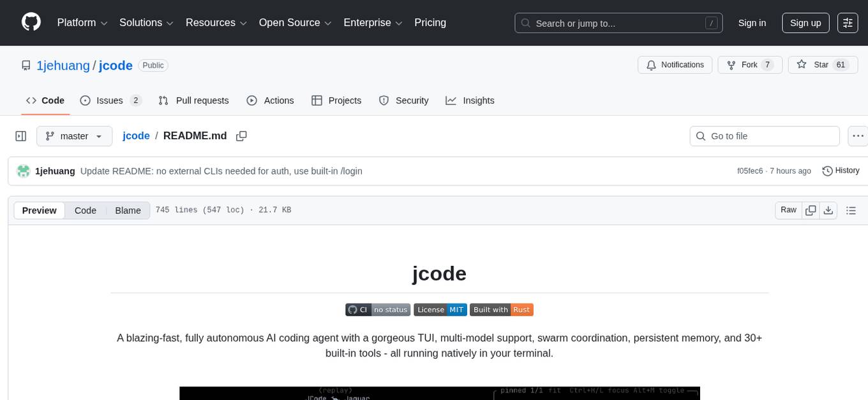View commit History for README.md

pyautogui.click(x=840, y=171)
